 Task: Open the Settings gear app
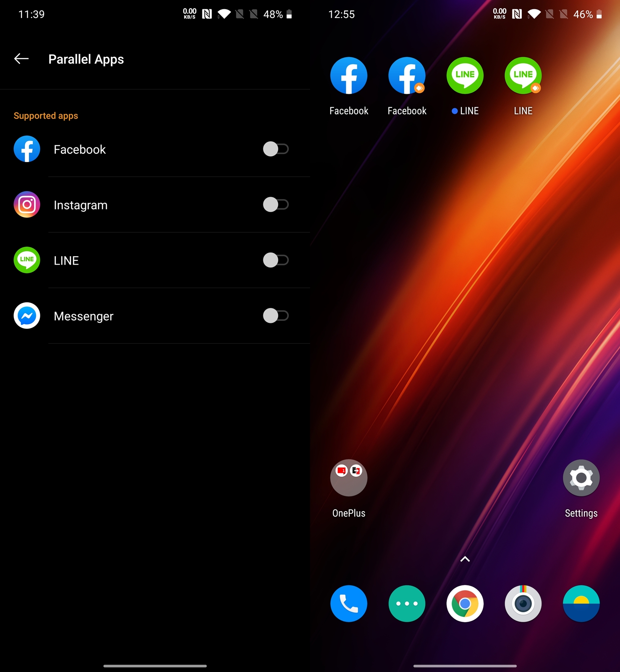(581, 478)
